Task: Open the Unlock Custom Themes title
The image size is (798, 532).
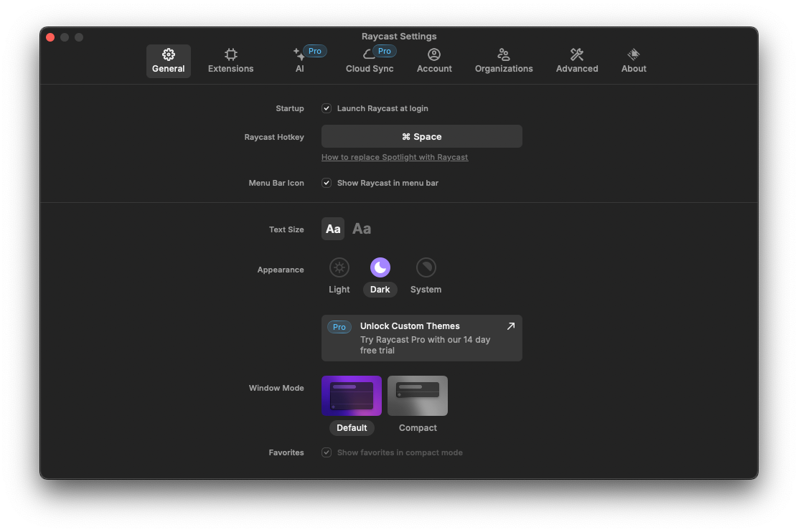Action: (x=410, y=326)
